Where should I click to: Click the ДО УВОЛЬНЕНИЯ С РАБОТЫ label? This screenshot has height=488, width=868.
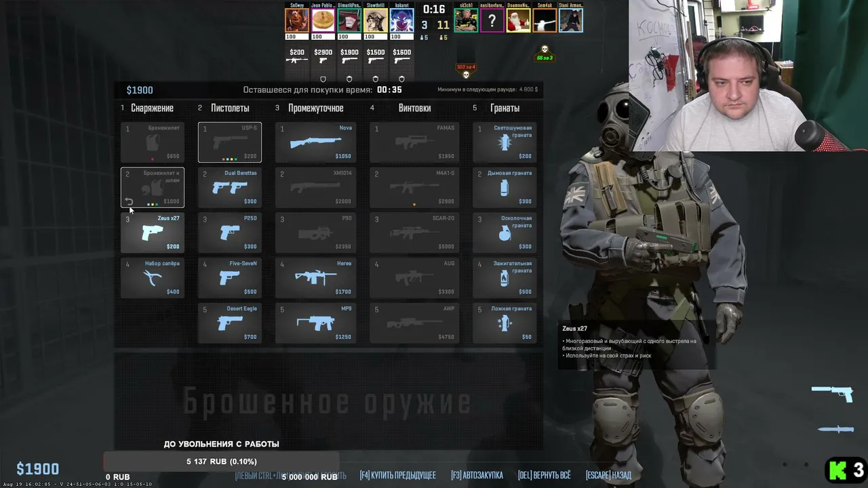click(221, 444)
